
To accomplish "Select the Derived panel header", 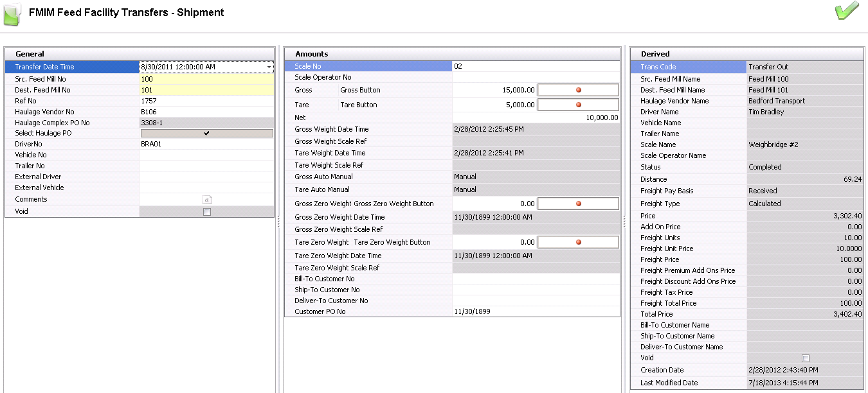I will pos(746,54).
